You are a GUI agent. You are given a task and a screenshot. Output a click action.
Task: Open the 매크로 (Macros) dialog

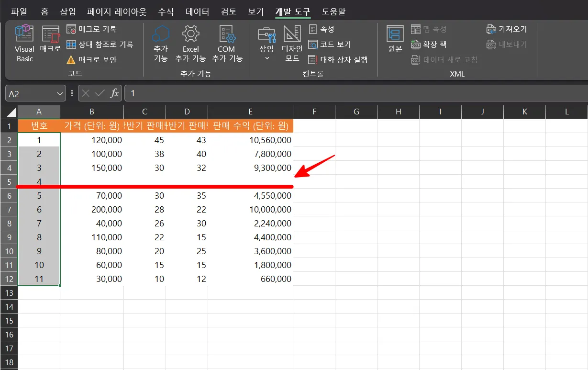pyautogui.click(x=51, y=43)
